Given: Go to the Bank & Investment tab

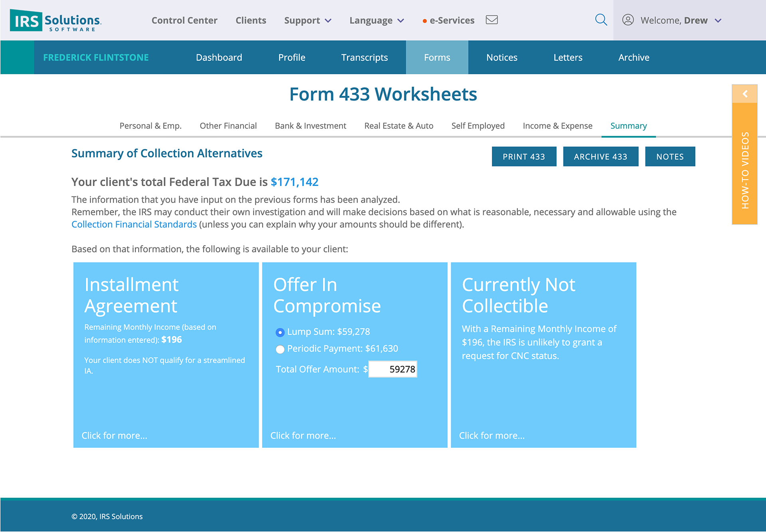Looking at the screenshot, I should click(x=310, y=126).
